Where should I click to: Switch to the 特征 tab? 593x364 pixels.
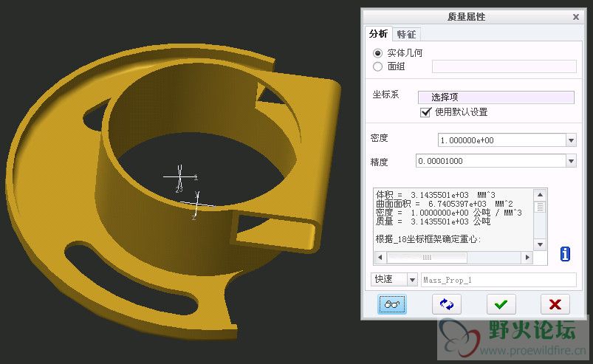406,35
